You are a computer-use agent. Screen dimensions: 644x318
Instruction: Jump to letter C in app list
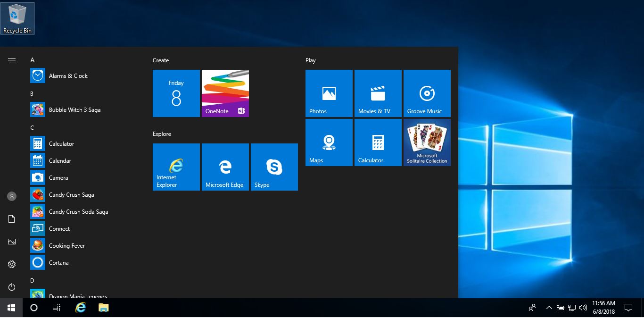pos(32,128)
